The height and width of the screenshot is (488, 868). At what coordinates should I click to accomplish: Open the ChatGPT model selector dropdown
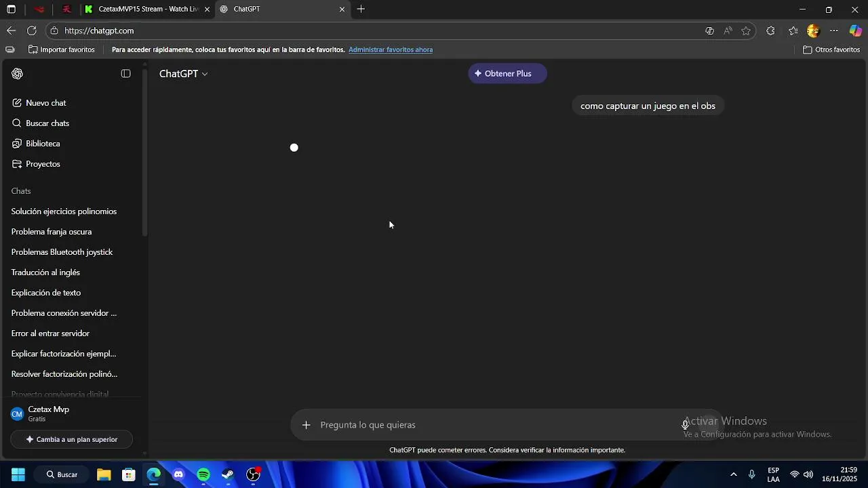(x=183, y=74)
